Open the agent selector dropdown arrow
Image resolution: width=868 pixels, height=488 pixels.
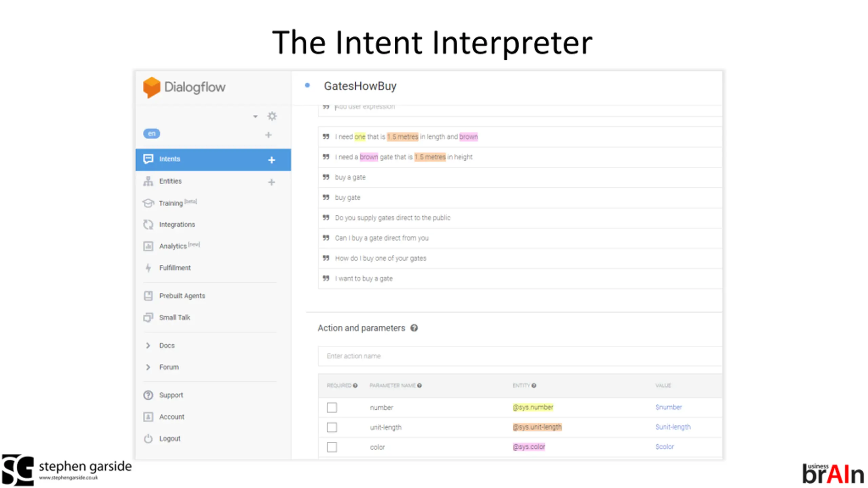[x=255, y=117]
